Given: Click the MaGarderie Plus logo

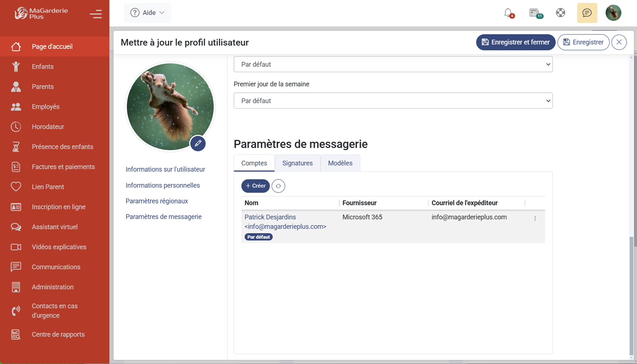Looking at the screenshot, I should click(41, 13).
